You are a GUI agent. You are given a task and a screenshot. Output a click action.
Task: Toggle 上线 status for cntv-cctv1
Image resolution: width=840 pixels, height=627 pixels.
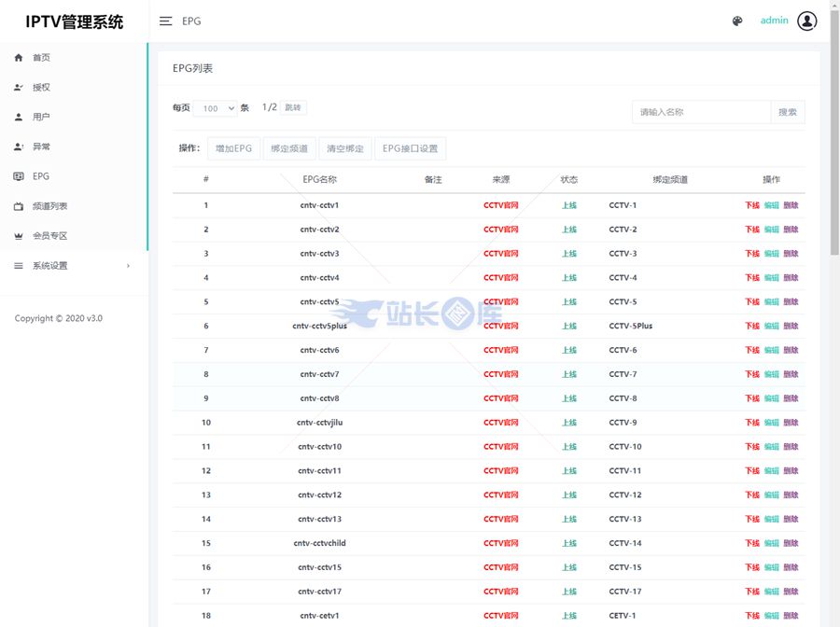tap(569, 205)
